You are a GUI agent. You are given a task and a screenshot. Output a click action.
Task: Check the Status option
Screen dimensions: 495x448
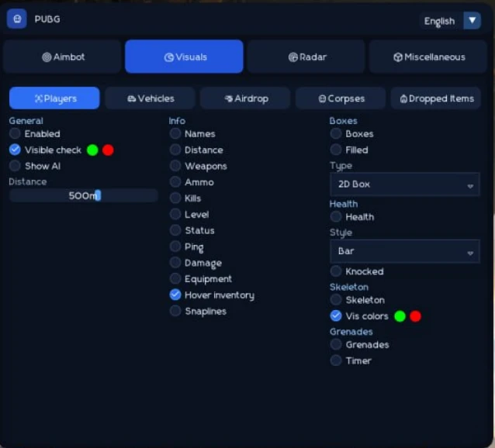175,230
